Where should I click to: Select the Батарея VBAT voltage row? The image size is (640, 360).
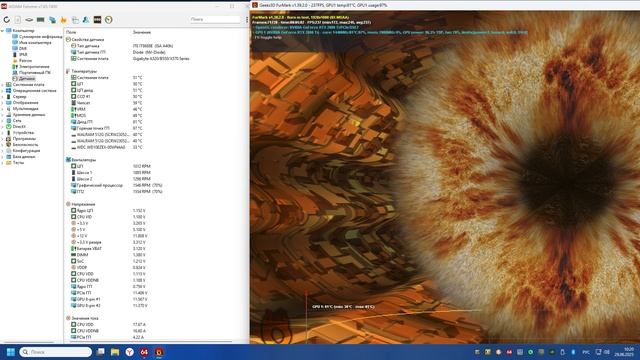(108, 248)
